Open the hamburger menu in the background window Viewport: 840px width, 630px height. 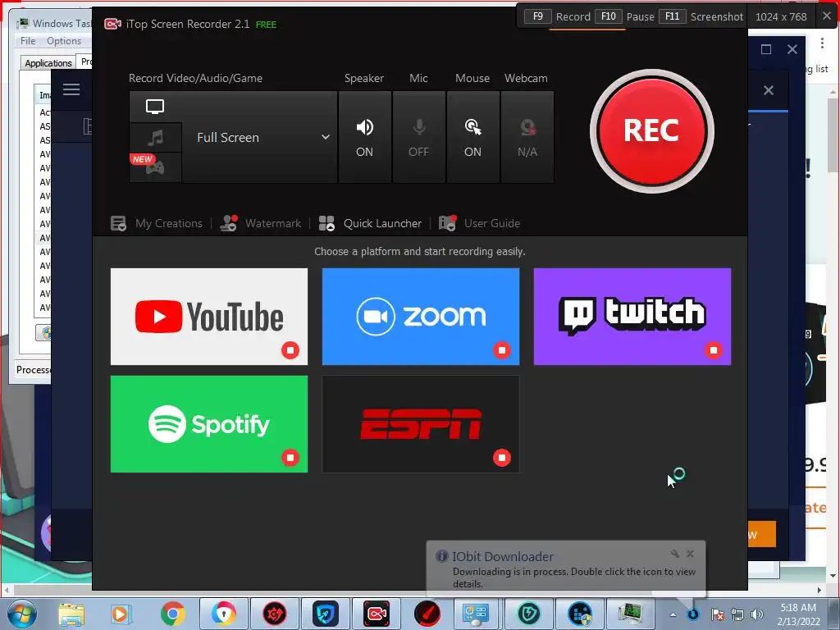point(71,89)
